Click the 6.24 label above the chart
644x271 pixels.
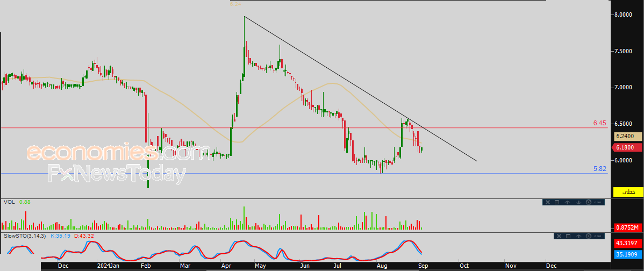[x=236, y=4]
